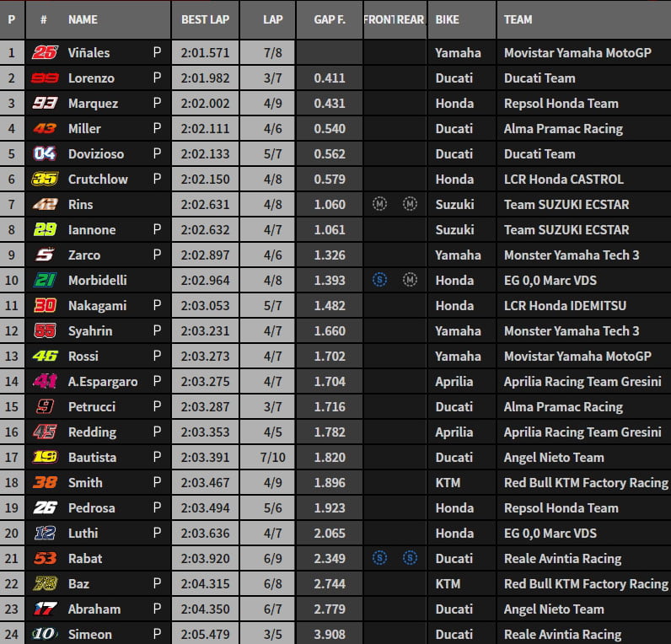Screen dimensions: 671x644
Task: Sort by the GAP F. column header
Action: tap(329, 19)
